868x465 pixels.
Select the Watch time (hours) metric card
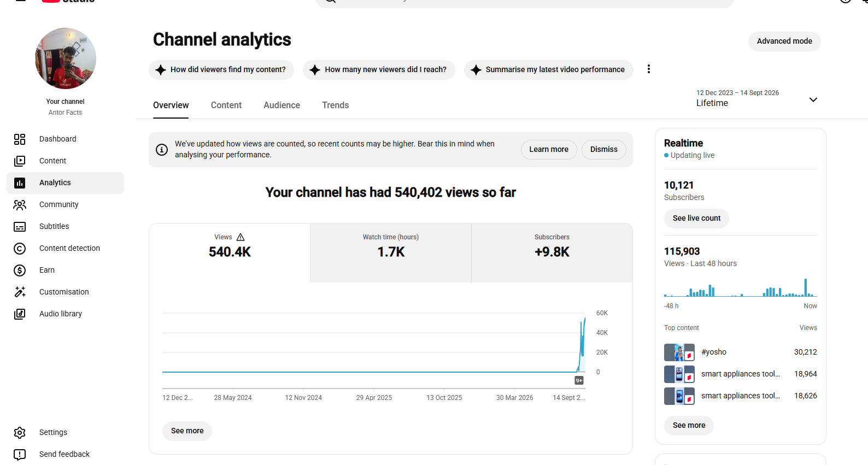click(x=391, y=252)
